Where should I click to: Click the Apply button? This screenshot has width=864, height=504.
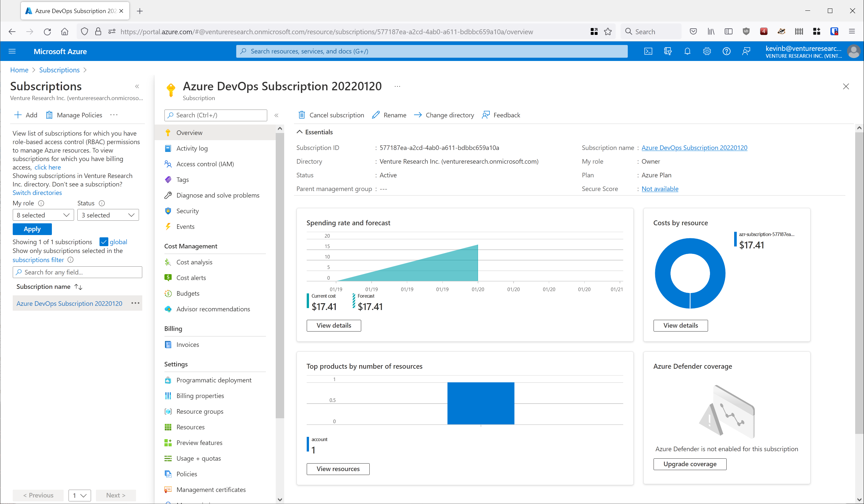tap(32, 229)
